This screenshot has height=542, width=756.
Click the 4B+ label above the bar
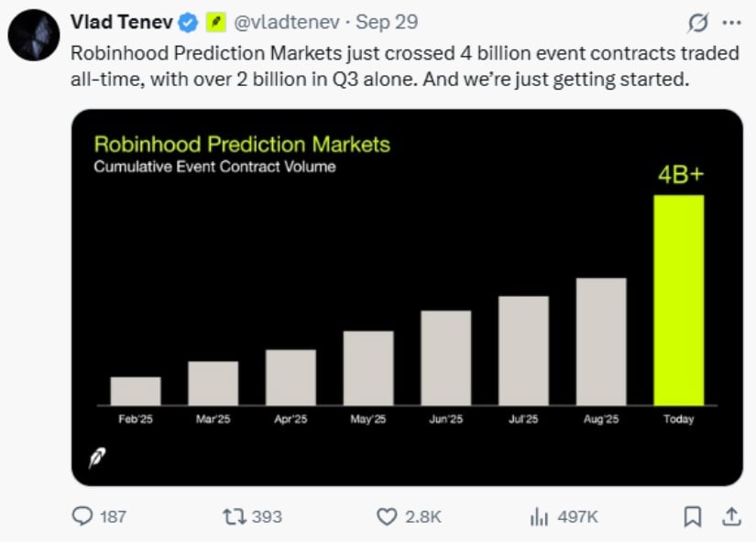(x=679, y=175)
